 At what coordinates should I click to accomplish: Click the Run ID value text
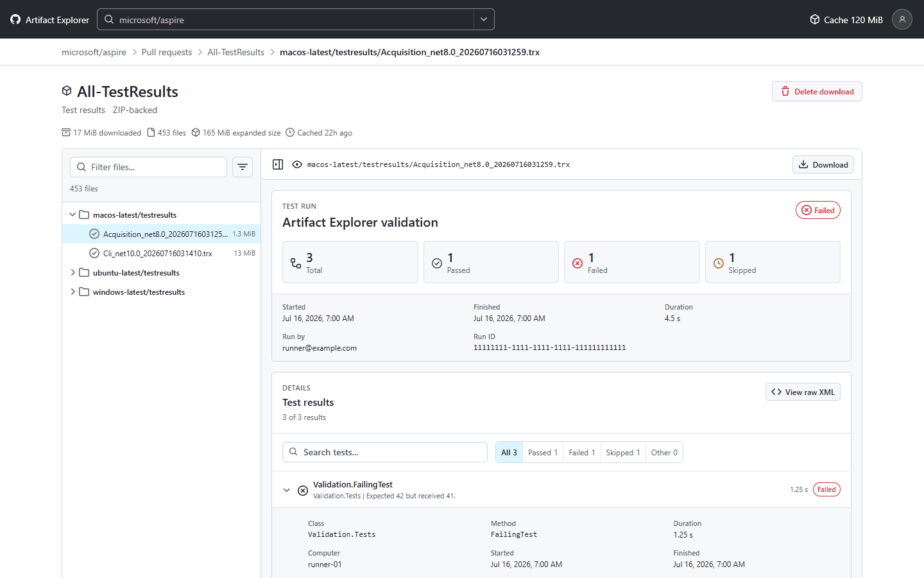[x=549, y=347]
